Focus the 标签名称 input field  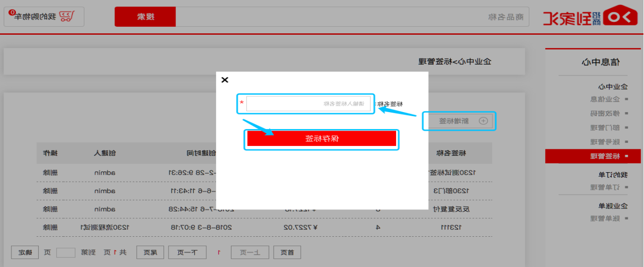tap(308, 104)
